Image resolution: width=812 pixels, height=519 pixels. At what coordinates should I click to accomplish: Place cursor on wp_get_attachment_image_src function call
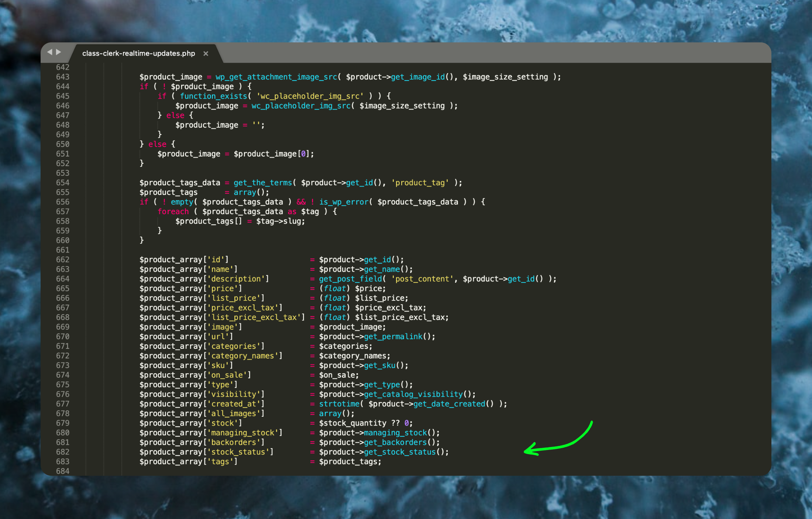click(276, 77)
